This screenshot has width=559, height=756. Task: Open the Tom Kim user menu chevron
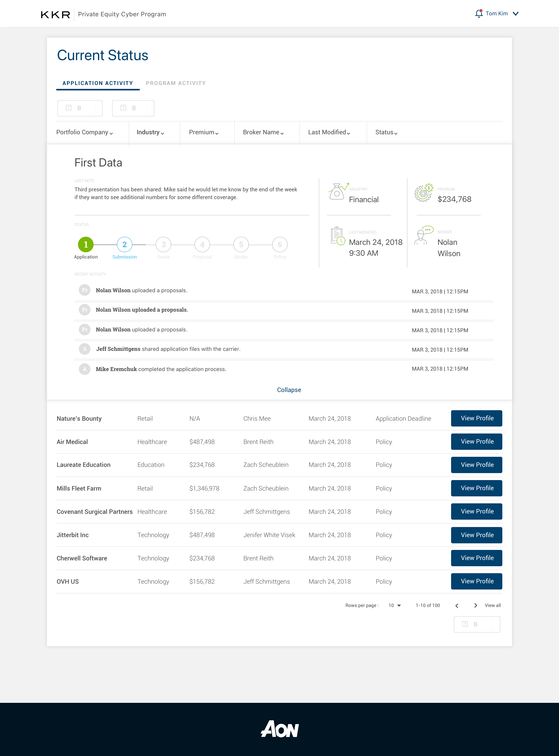(516, 14)
